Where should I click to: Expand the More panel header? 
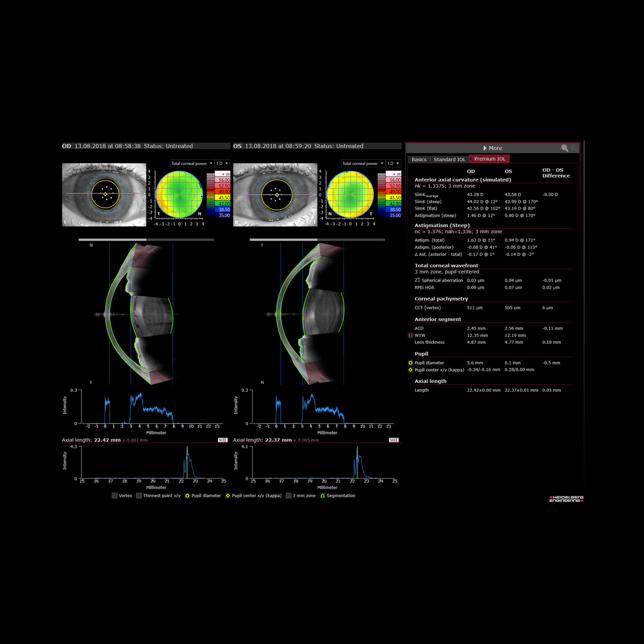click(x=492, y=148)
